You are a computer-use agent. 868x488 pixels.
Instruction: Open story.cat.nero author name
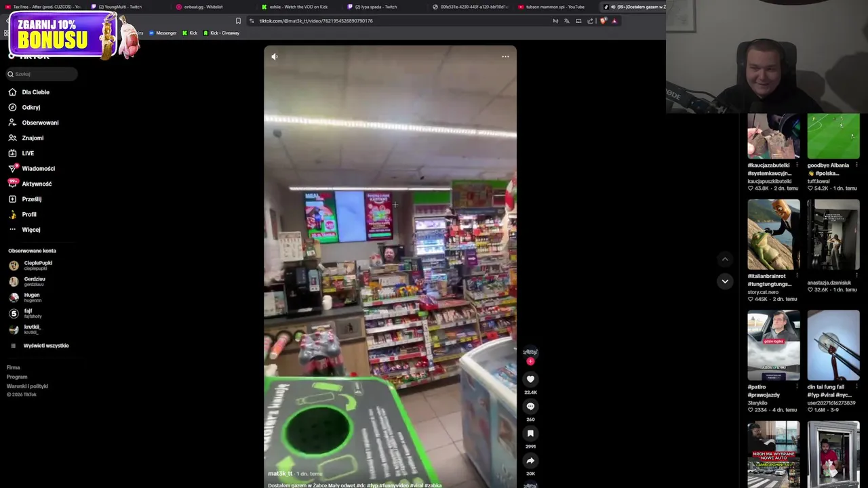pyautogui.click(x=763, y=292)
